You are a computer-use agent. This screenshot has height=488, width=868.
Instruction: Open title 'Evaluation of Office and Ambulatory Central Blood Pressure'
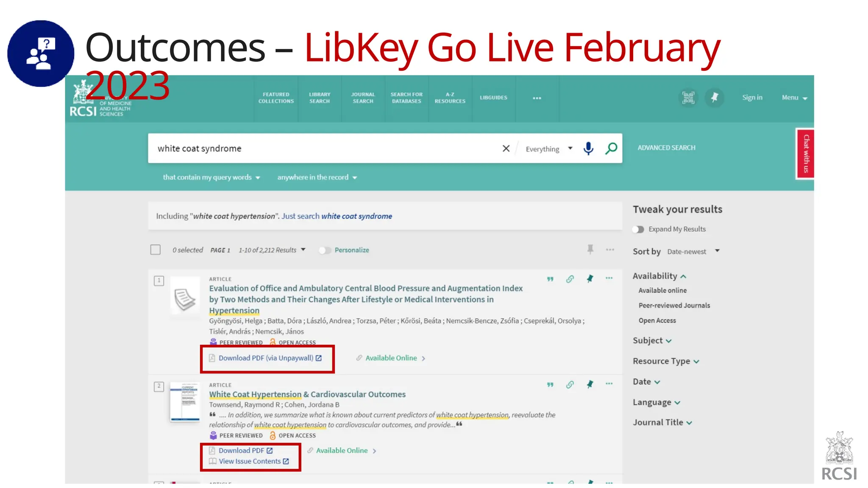pyautogui.click(x=366, y=299)
